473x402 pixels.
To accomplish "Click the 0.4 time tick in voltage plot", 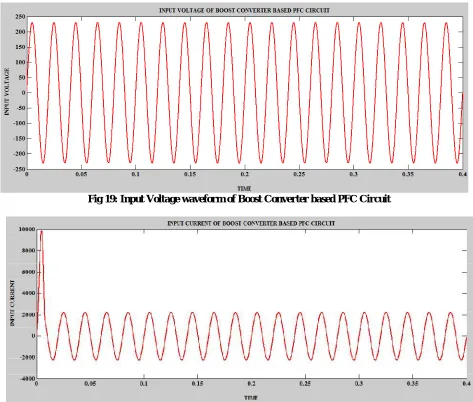I will (x=463, y=174).
